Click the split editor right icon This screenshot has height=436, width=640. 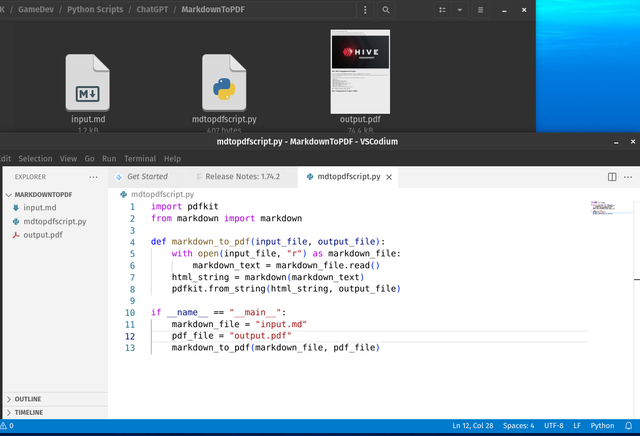(613, 177)
